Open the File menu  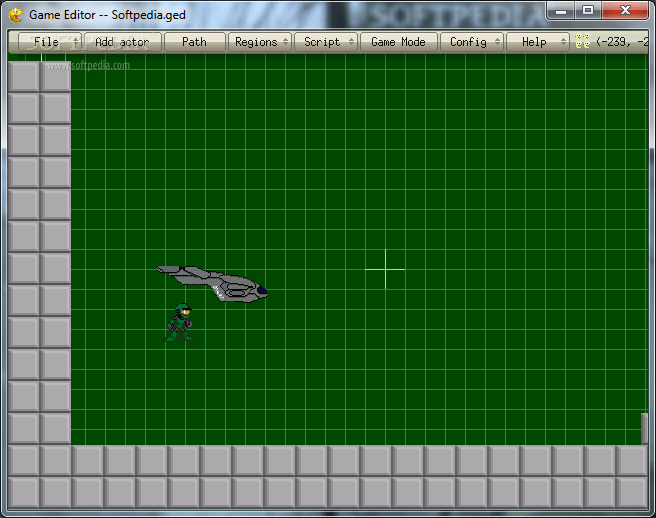point(49,42)
